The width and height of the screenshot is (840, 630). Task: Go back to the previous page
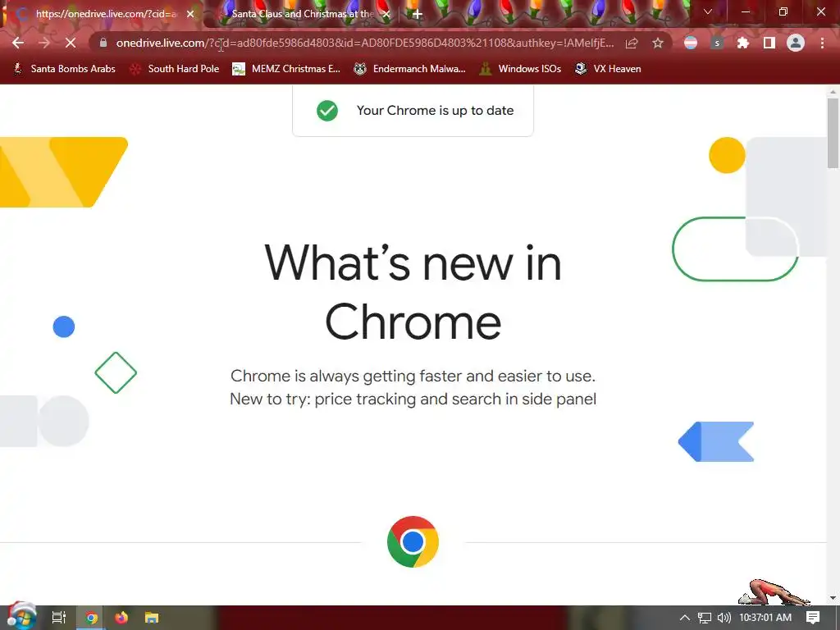coord(18,43)
